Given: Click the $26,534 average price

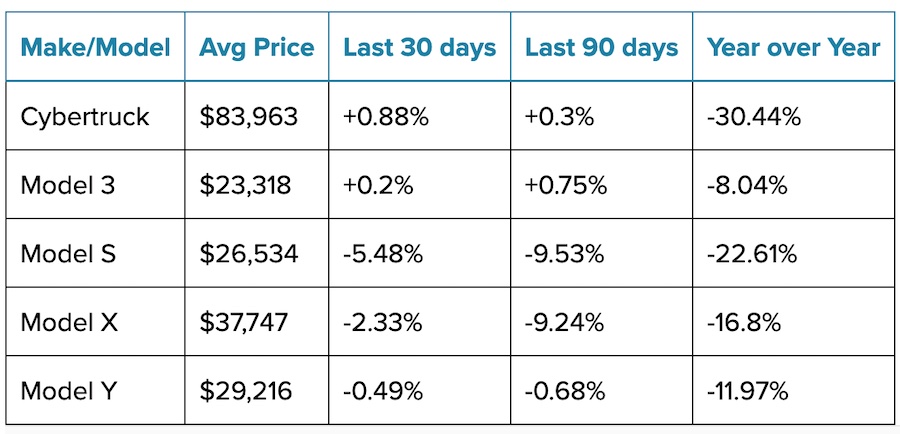Looking at the screenshot, I should (x=249, y=254).
